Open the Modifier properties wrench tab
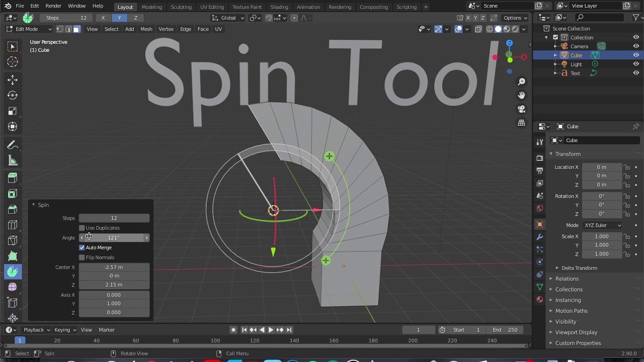Image resolution: width=644 pixels, height=362 pixels. point(540,237)
